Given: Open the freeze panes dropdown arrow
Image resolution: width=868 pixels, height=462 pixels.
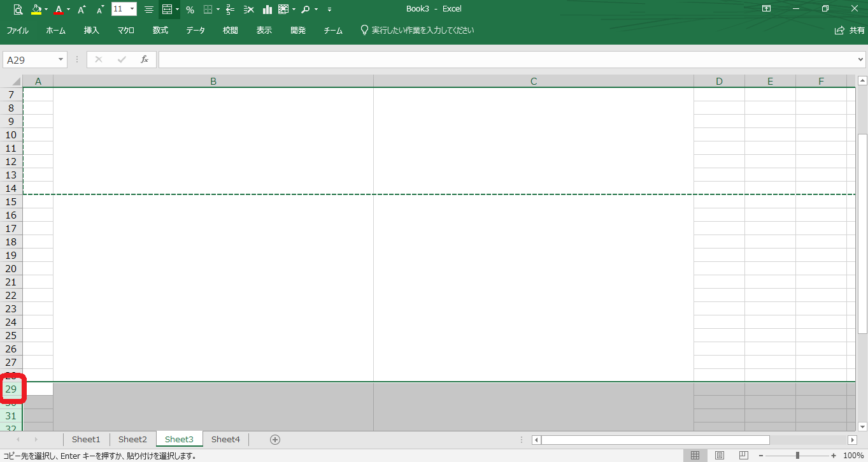Looking at the screenshot, I should [x=294, y=10].
